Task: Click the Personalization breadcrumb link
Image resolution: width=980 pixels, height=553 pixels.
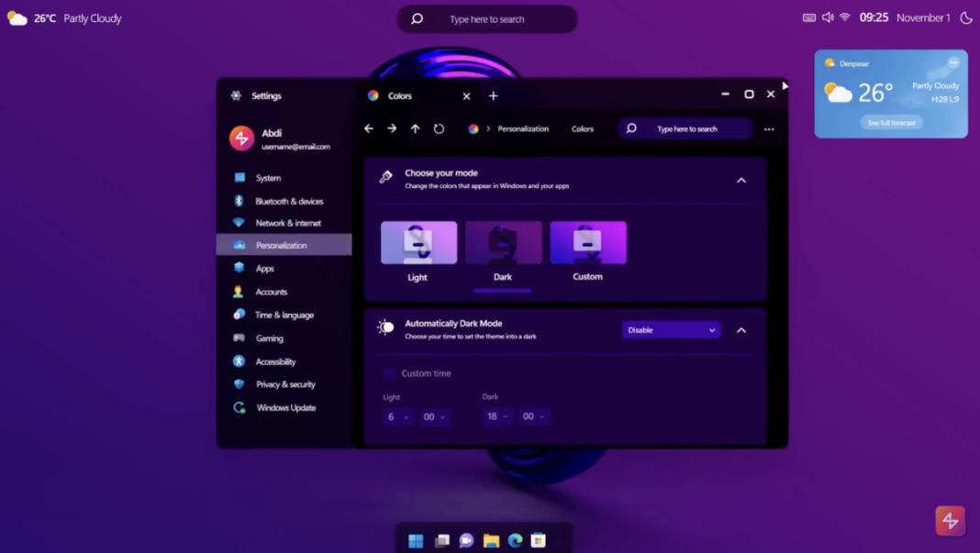Action: tap(523, 129)
